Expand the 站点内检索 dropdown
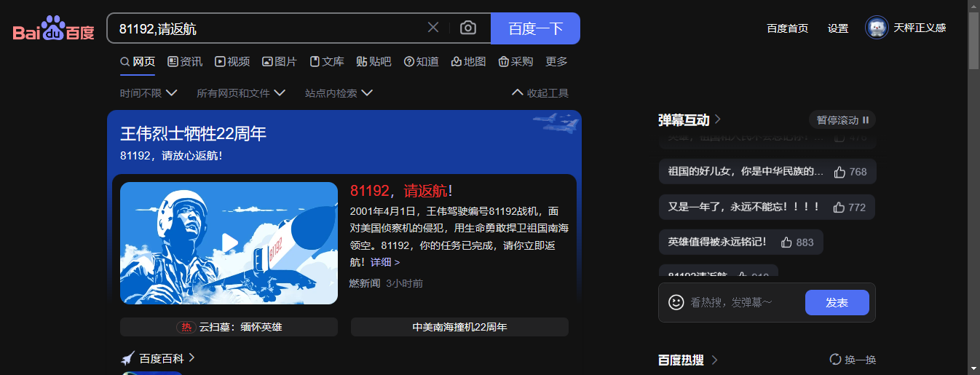 tap(339, 93)
